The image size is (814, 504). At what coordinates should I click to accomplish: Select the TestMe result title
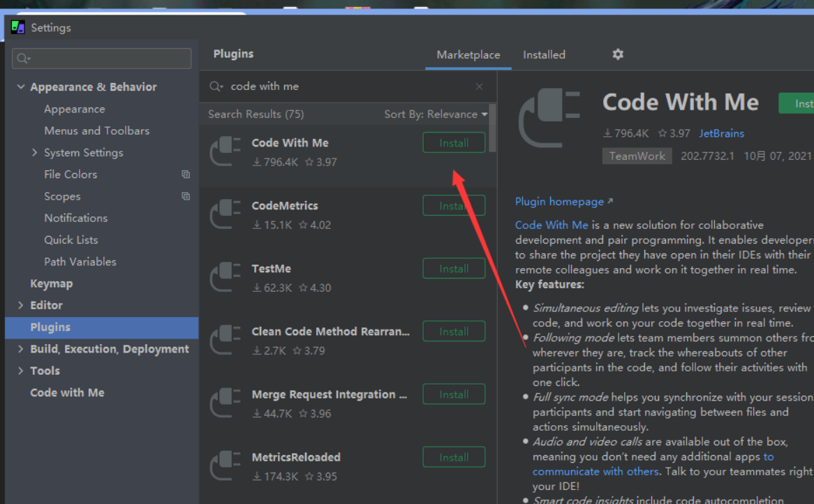pyautogui.click(x=271, y=268)
